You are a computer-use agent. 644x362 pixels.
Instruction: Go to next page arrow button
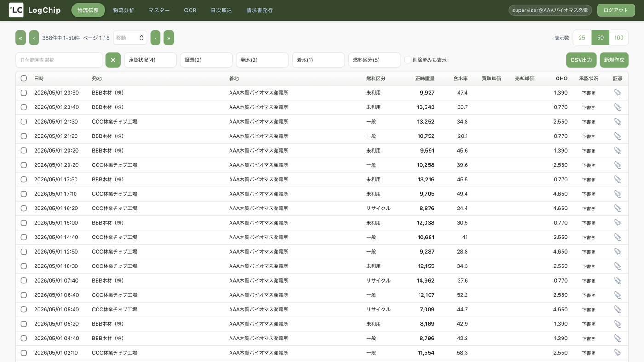[155, 38]
